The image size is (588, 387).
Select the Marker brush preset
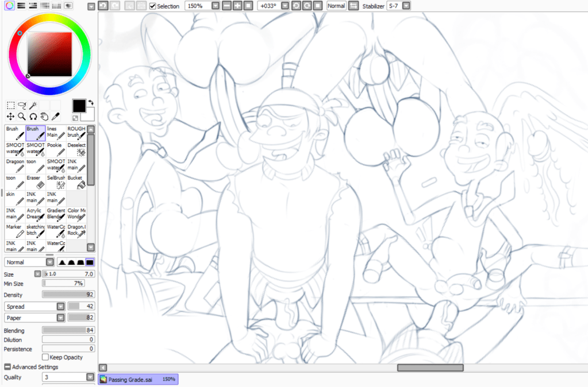pyautogui.click(x=15, y=230)
